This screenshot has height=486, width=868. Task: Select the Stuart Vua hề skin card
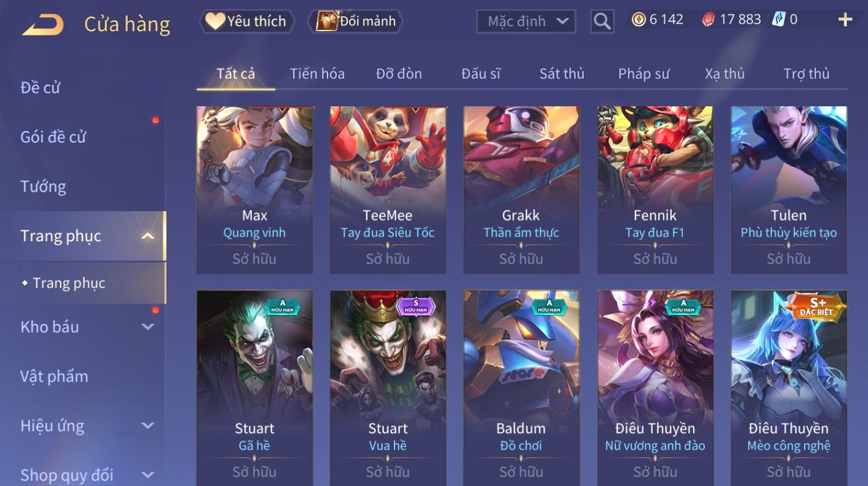388,388
